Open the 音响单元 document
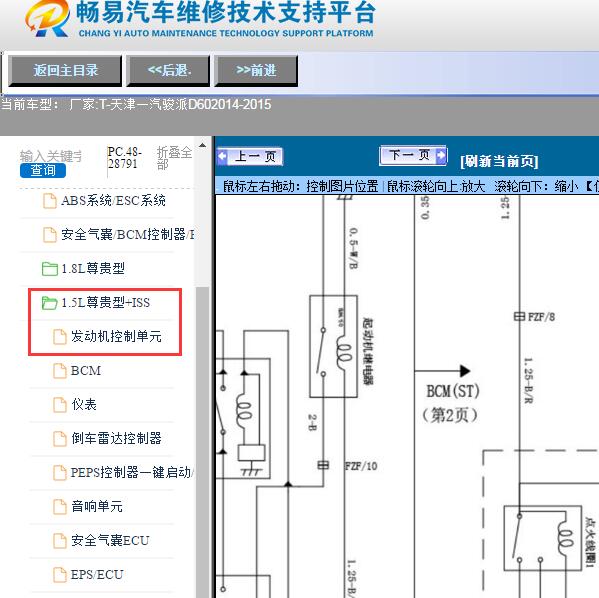Screen dimensions: 599x598 tap(97, 506)
